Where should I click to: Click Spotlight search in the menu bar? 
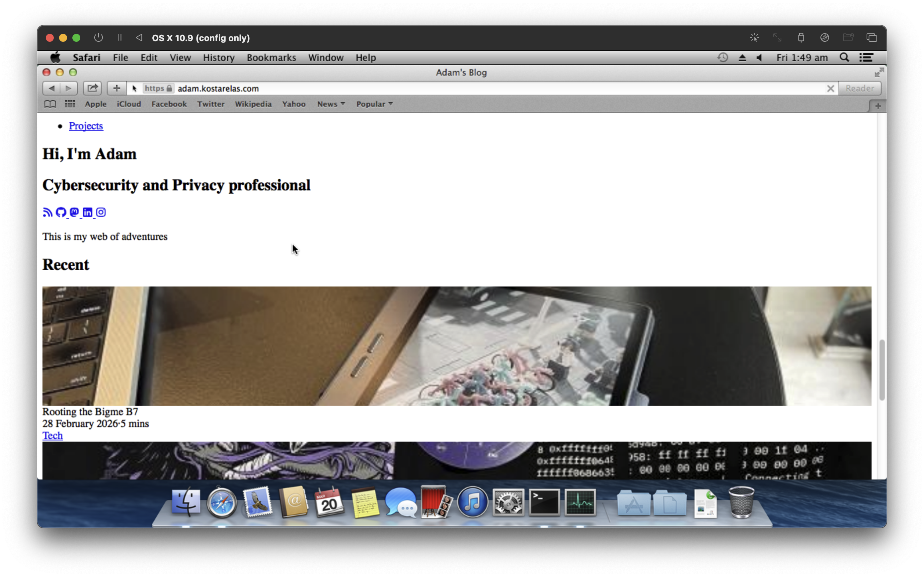click(x=844, y=57)
